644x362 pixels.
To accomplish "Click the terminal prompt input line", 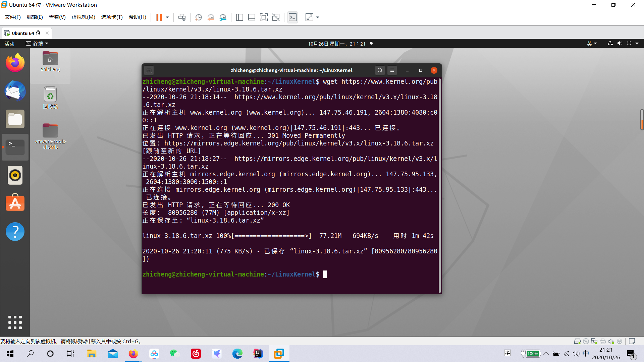I will coord(290,275).
